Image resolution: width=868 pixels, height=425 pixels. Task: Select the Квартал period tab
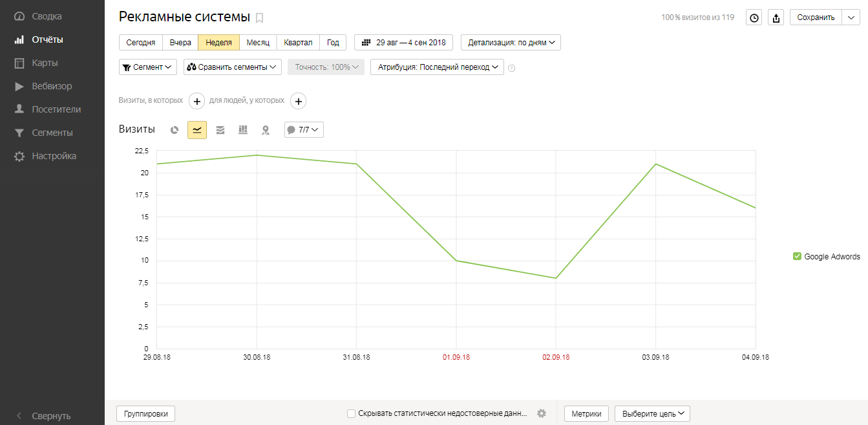click(298, 43)
